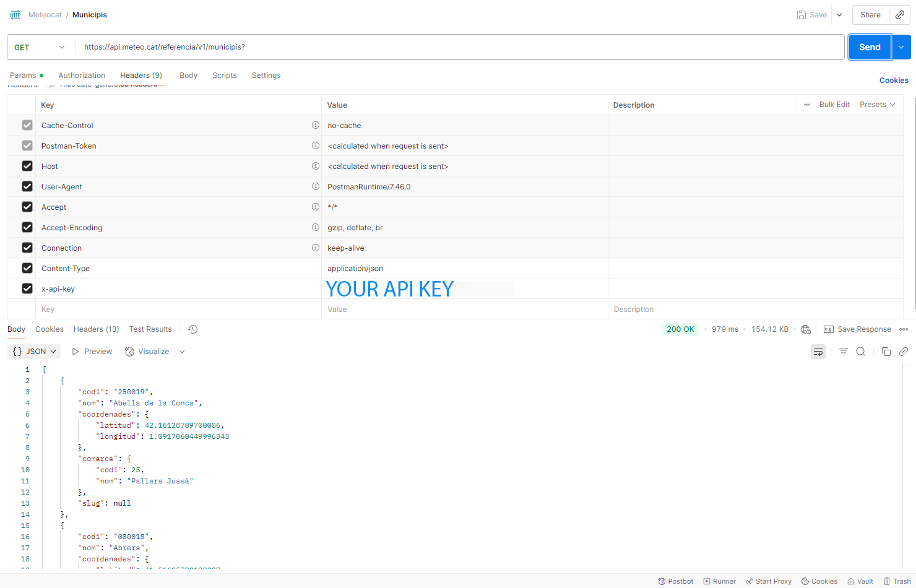The image size is (916, 588).
Task: Open the Cookies link near Send
Action: [x=894, y=80]
